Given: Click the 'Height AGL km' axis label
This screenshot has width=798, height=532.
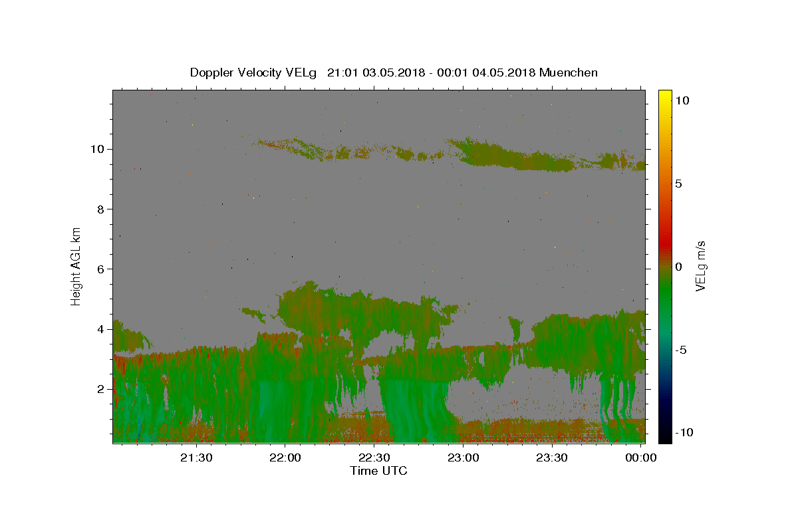Looking at the screenshot, I should (76, 266).
